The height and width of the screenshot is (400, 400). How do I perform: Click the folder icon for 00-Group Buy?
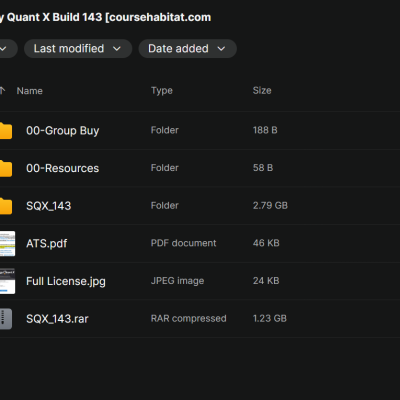[x=6, y=131]
